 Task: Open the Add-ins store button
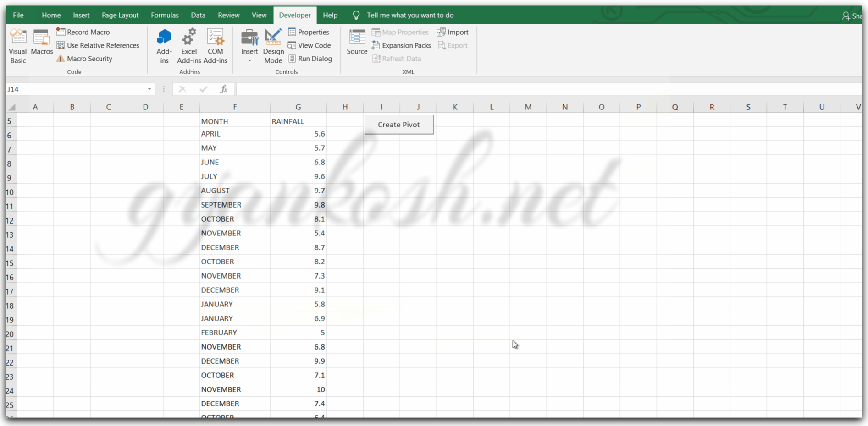(164, 46)
